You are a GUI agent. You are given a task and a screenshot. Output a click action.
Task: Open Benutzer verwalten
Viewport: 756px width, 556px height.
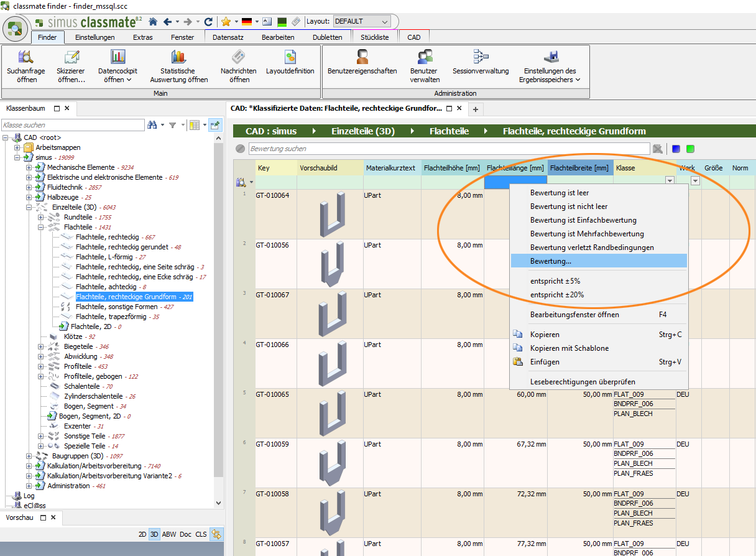(x=425, y=67)
